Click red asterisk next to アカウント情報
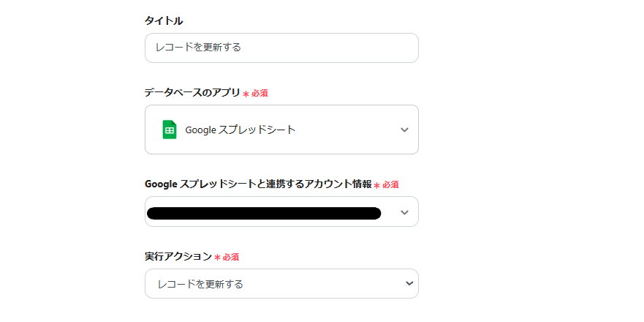The image size is (644, 322). (376, 185)
